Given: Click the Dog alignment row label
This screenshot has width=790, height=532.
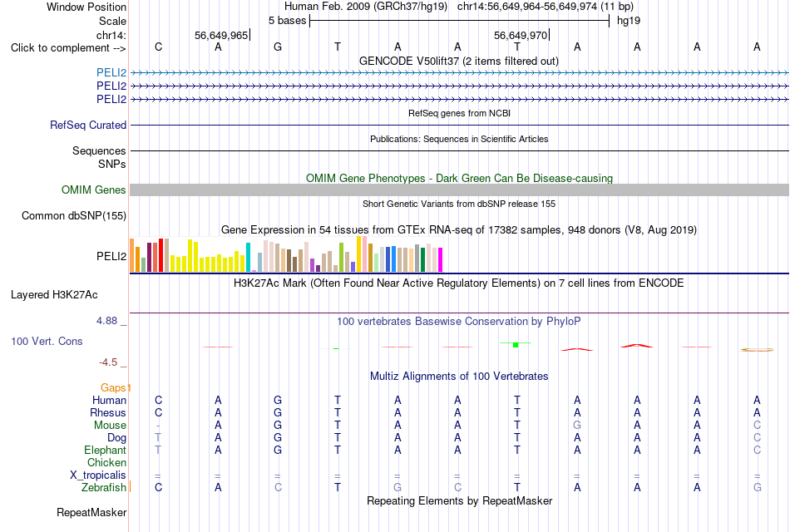Looking at the screenshot, I should coord(116,438).
